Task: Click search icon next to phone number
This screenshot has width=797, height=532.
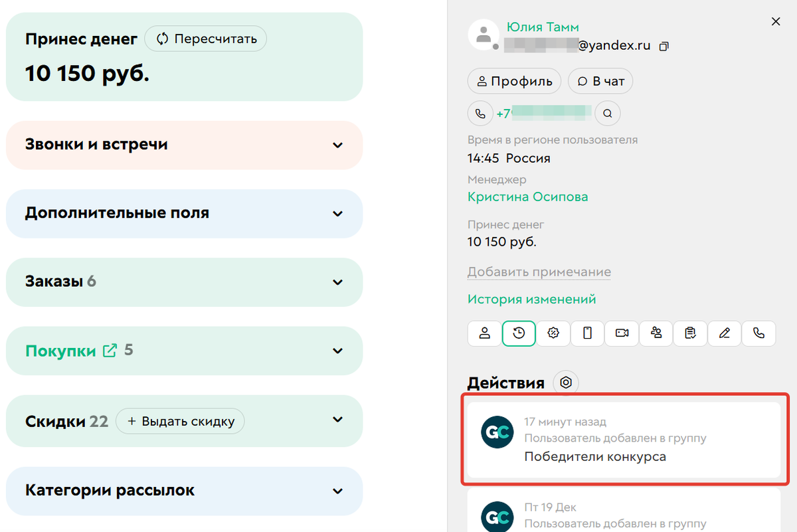Action: (x=607, y=114)
